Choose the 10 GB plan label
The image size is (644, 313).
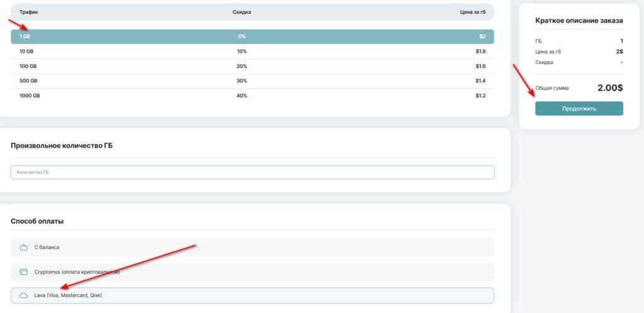pyautogui.click(x=26, y=51)
